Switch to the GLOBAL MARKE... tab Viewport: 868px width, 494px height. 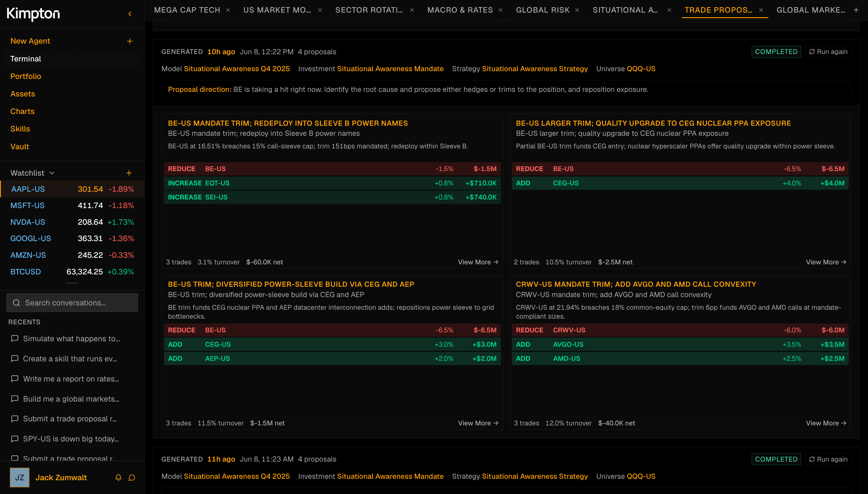[x=811, y=10]
